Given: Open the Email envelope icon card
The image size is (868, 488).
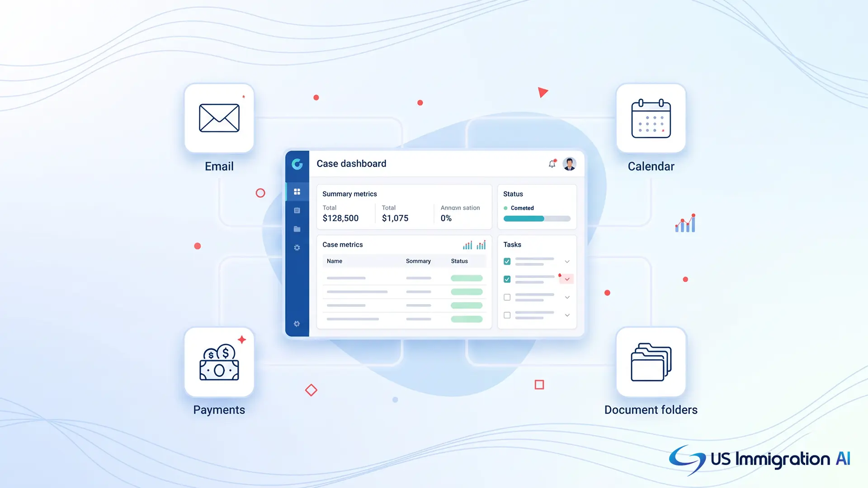Looking at the screenshot, I should (219, 118).
